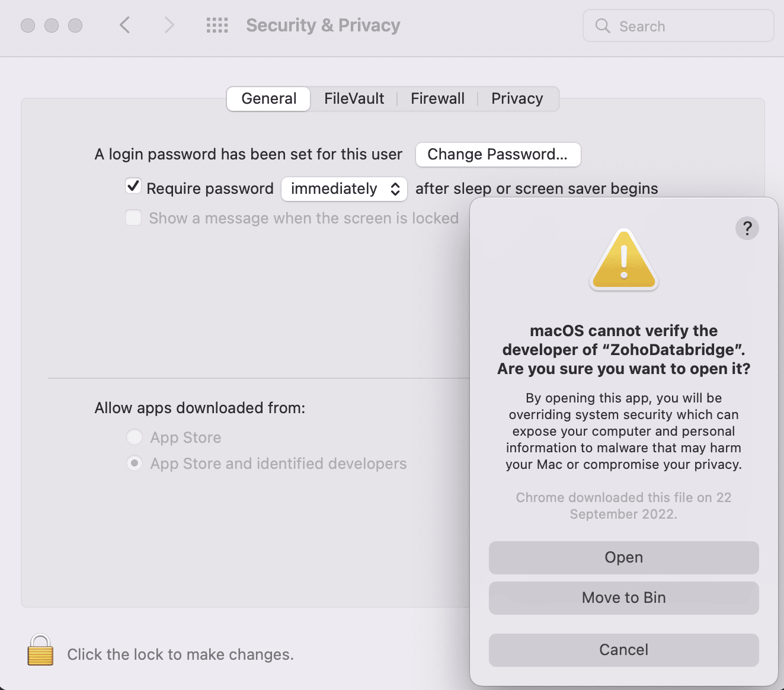Go forward with the right chevron
The width and height of the screenshot is (784, 690).
(x=169, y=25)
